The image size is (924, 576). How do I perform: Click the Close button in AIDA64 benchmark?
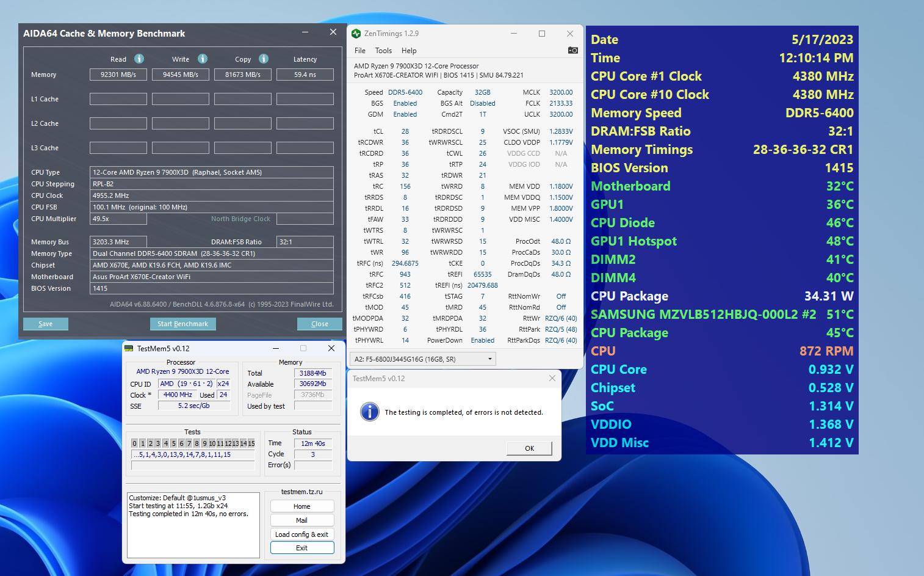coord(320,324)
